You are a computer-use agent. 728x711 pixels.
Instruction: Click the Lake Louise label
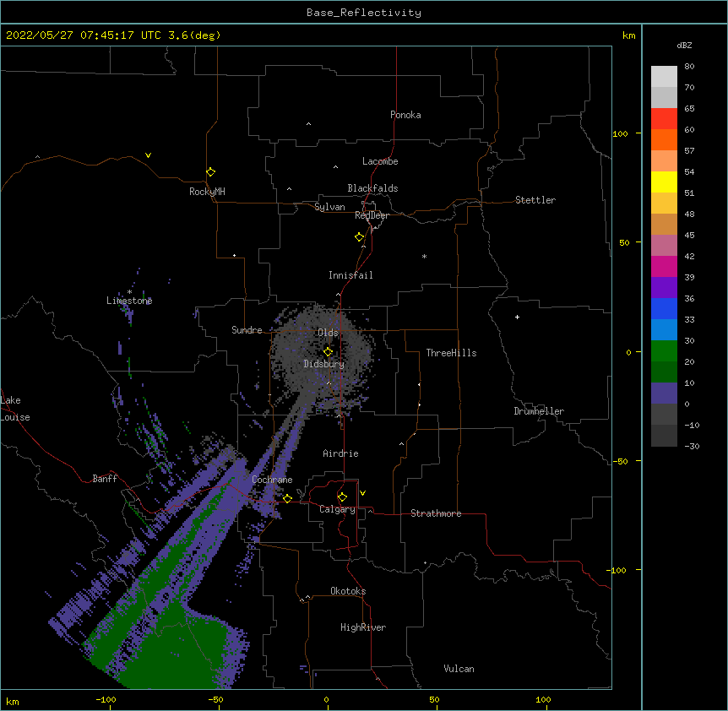point(15,409)
